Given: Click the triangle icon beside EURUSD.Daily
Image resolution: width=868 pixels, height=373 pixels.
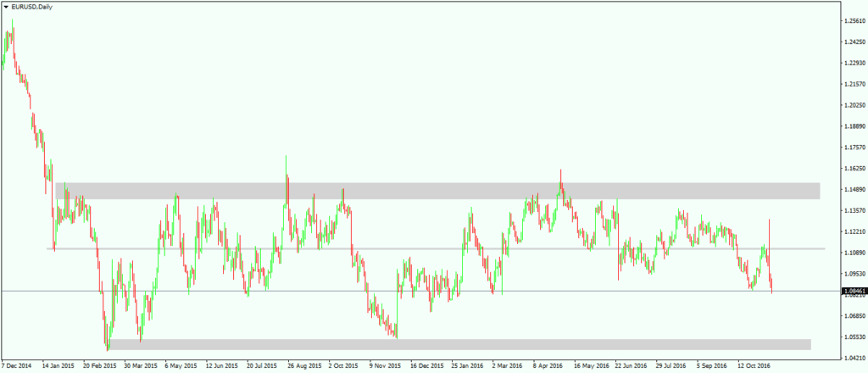Looking at the screenshot, I should (6, 7).
